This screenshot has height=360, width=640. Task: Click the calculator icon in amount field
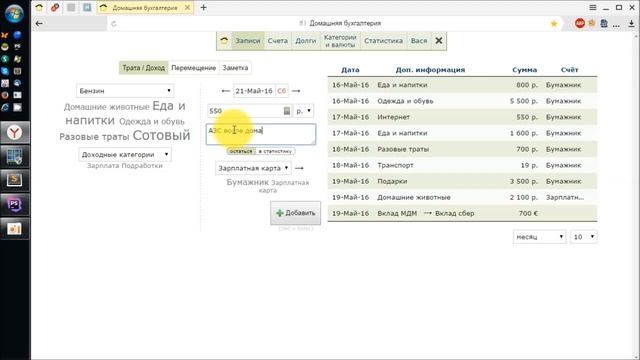pos(287,111)
